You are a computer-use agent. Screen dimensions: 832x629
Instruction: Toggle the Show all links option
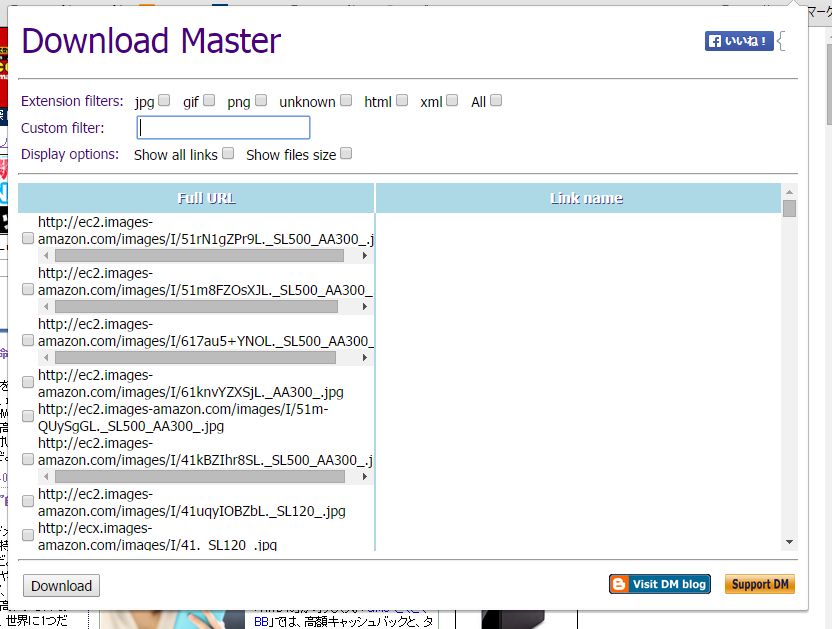point(228,153)
